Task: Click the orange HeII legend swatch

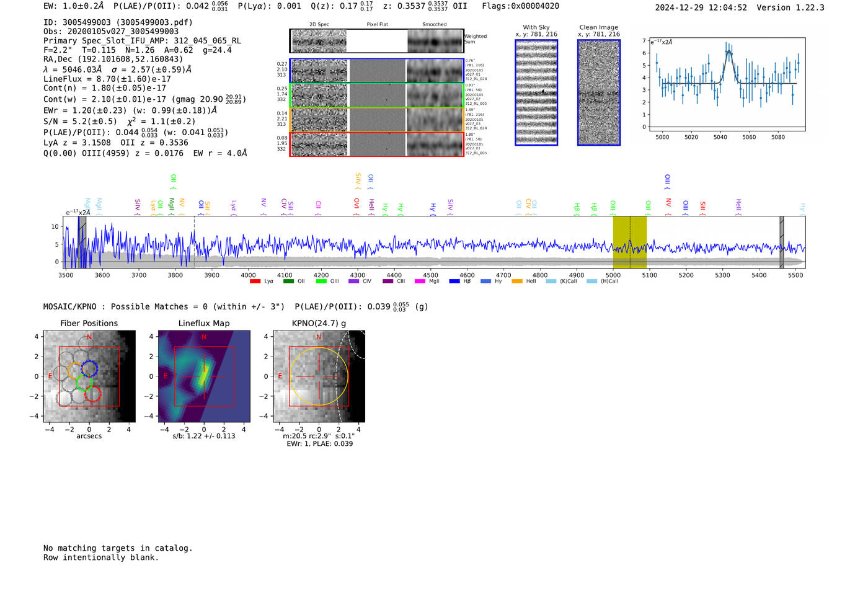Action: point(517,282)
